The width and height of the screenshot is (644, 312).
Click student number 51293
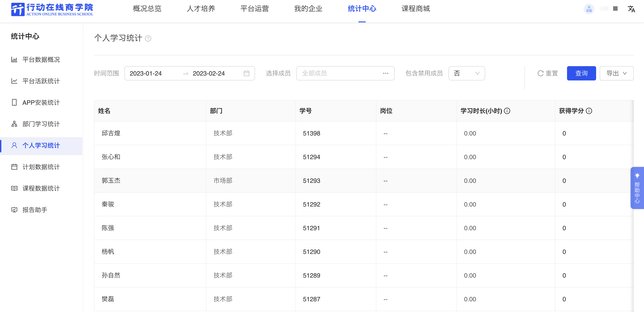(x=311, y=181)
